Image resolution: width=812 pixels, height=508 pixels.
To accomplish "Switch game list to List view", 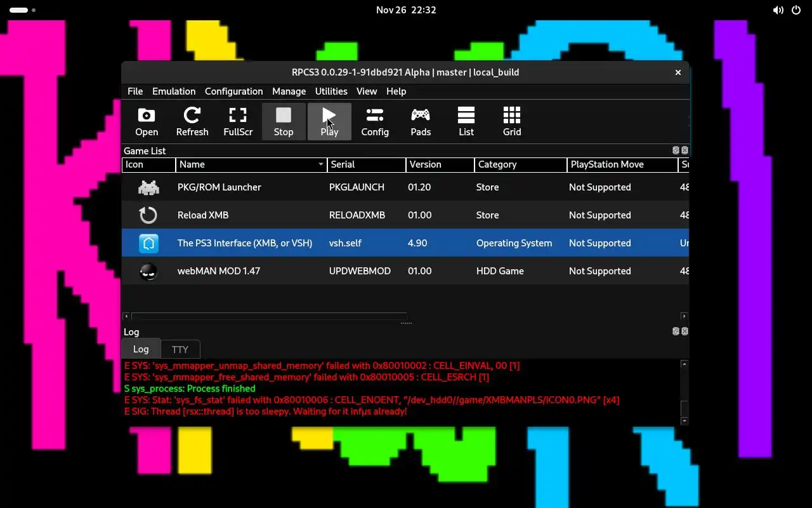I will pyautogui.click(x=466, y=121).
